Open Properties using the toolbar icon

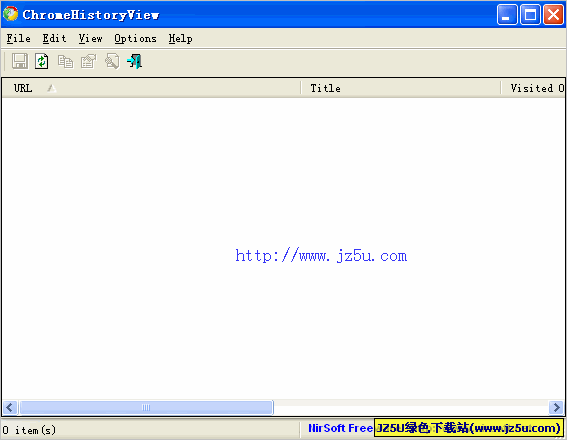[89, 61]
